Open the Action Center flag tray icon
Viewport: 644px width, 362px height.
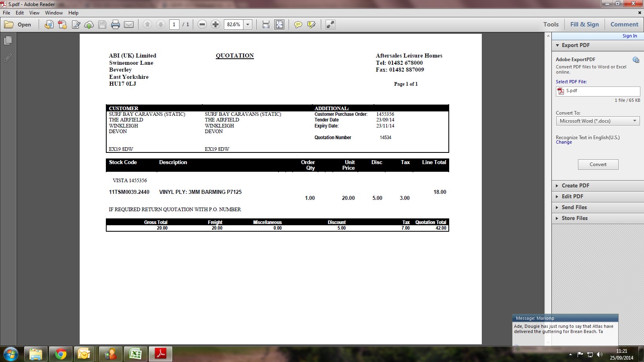tap(580, 354)
